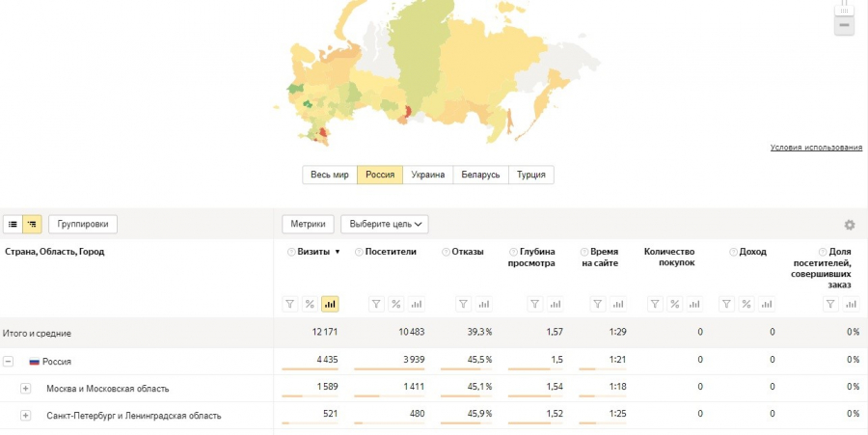Toggle highlighted bar chart mode under Визиты
Screen dimensions: 868x435
pos(330,304)
